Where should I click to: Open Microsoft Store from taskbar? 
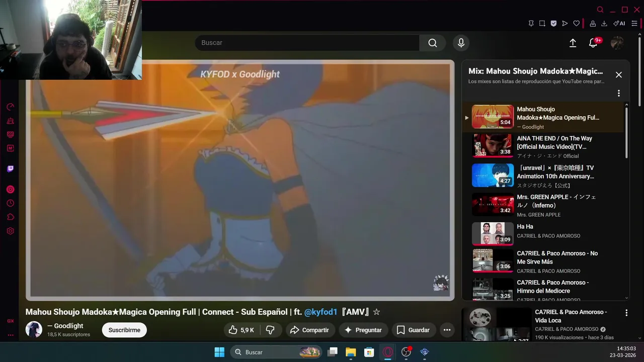[x=369, y=352]
